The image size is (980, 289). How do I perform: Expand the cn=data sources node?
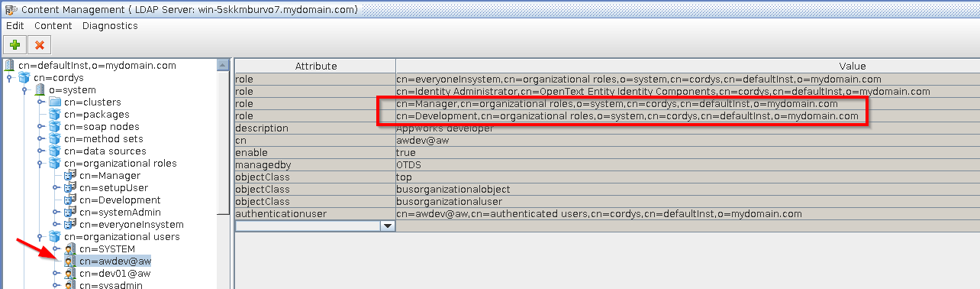[x=40, y=151]
